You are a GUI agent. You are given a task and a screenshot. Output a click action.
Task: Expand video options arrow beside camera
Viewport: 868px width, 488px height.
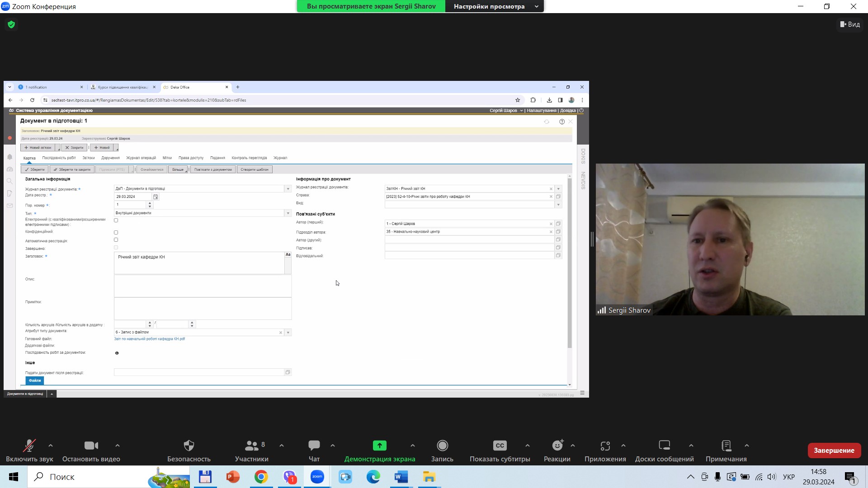tap(118, 446)
